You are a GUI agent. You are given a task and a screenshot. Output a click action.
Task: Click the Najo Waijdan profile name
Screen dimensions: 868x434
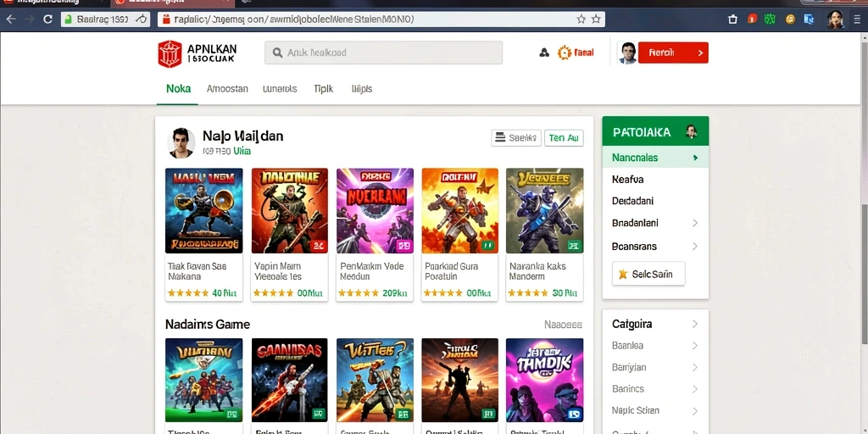243,136
